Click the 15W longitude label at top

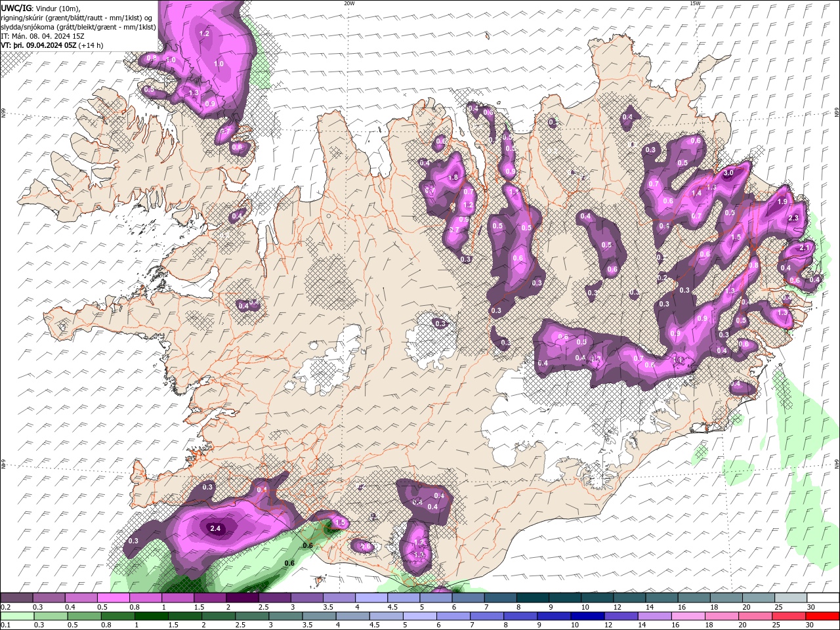click(x=695, y=3)
